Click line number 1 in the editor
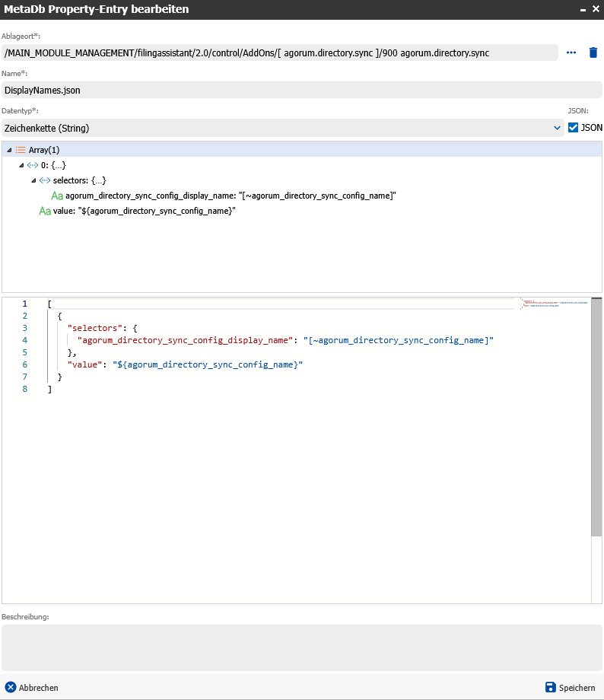Image resolution: width=604 pixels, height=700 pixels. pyautogui.click(x=24, y=304)
